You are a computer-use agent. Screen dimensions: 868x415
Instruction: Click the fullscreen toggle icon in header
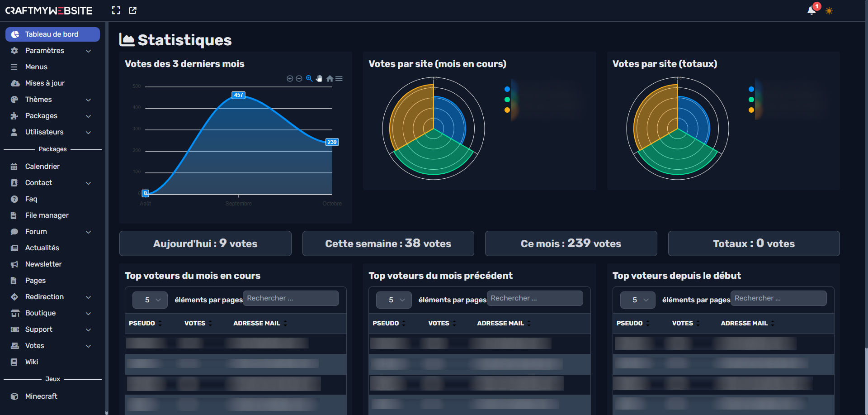(x=116, y=10)
